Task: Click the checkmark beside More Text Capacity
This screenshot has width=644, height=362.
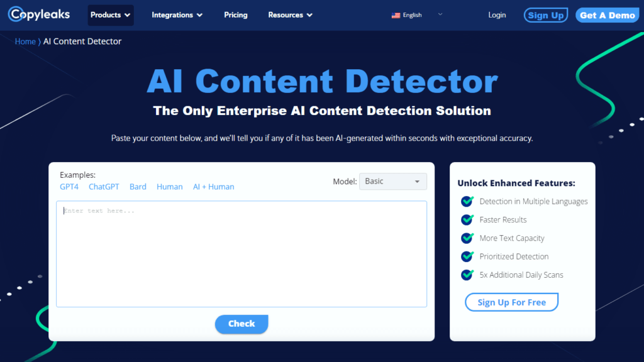Action: click(x=467, y=238)
